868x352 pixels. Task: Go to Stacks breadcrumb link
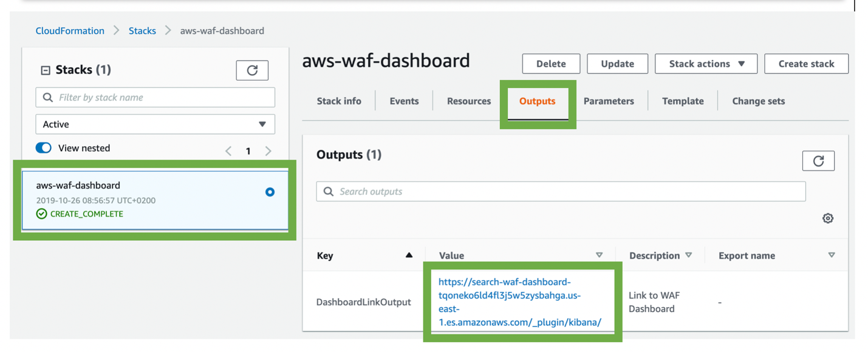coord(142,30)
